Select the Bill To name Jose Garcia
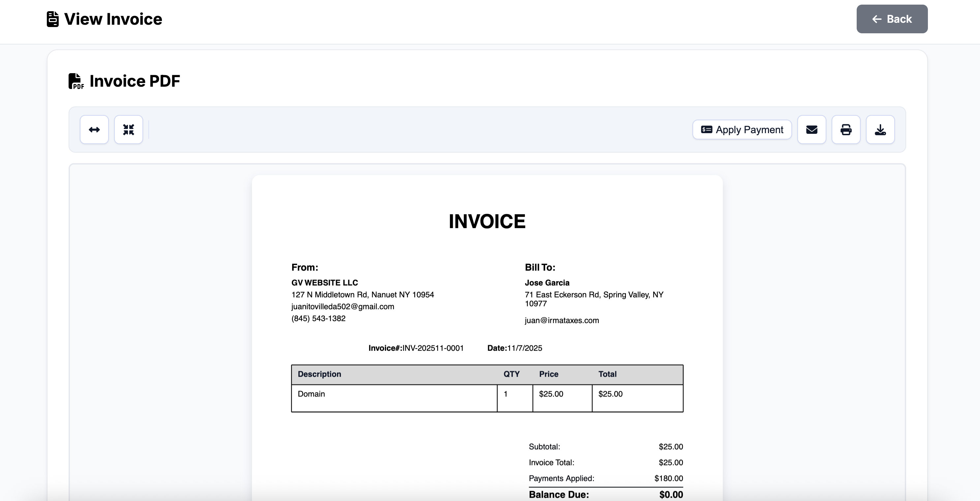This screenshot has height=501, width=980. (547, 283)
